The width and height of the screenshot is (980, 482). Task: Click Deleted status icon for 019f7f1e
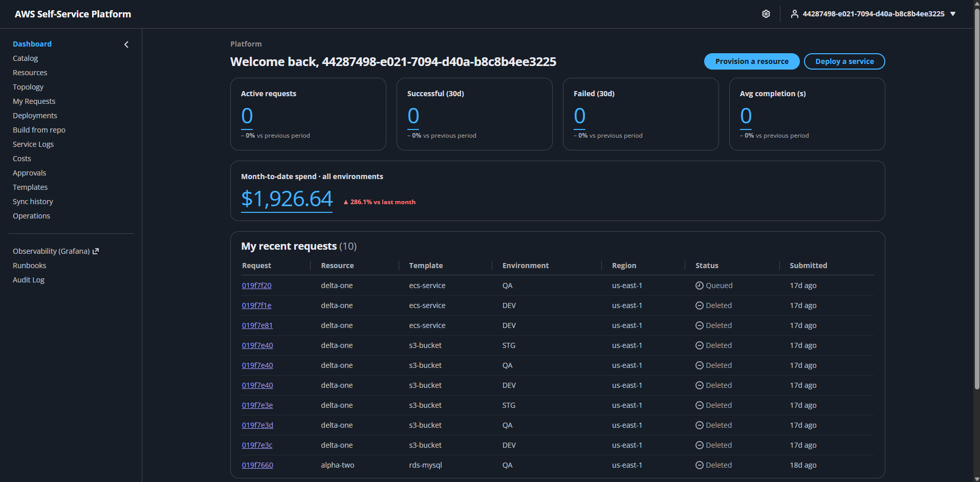pyautogui.click(x=699, y=305)
